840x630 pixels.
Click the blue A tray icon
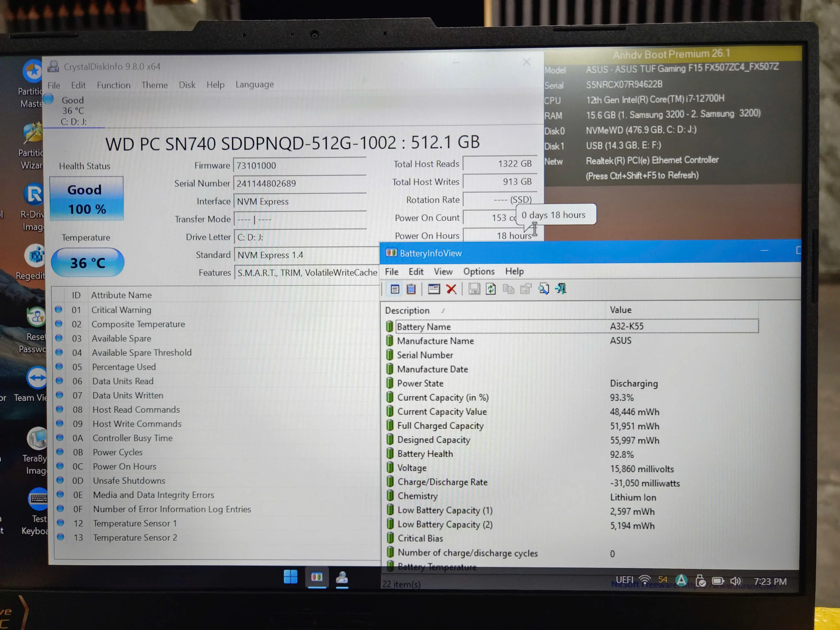(682, 580)
